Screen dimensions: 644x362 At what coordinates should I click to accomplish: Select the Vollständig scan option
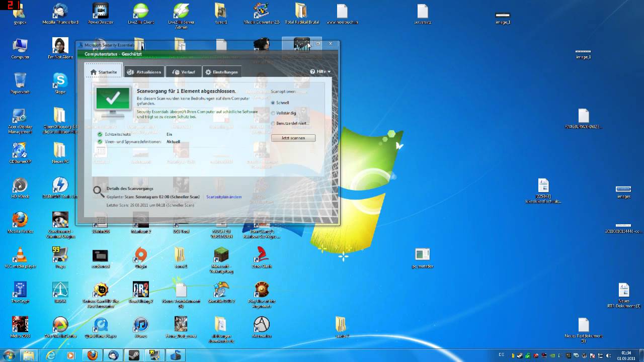tap(283, 113)
